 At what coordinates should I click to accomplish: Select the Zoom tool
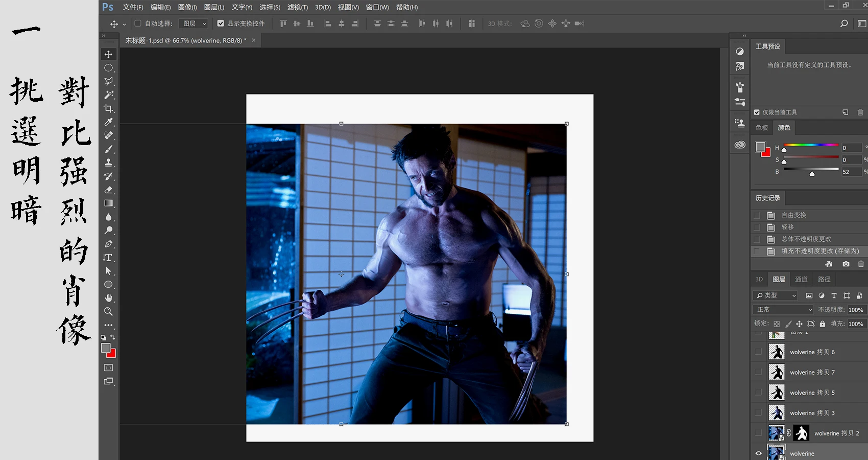click(108, 311)
